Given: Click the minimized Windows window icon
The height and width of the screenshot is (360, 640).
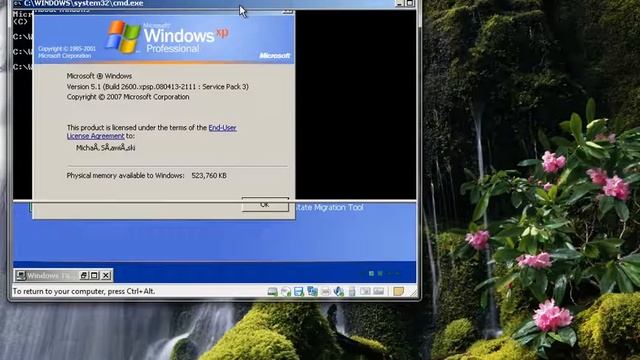Looking at the screenshot, I should click(x=21, y=276).
